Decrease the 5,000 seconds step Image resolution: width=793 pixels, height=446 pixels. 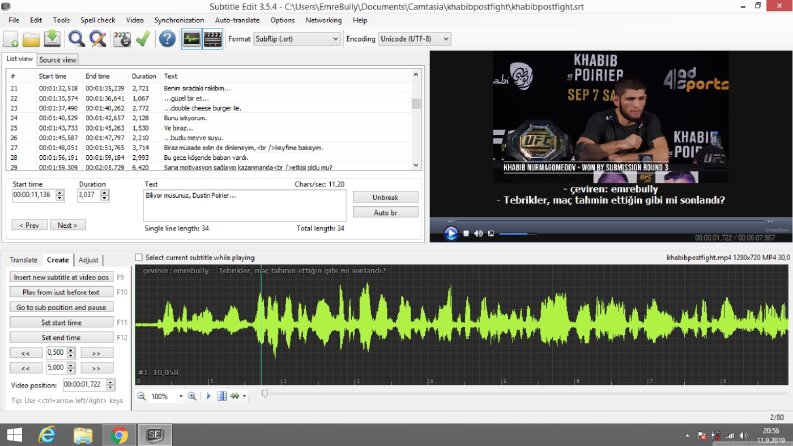pos(71,370)
